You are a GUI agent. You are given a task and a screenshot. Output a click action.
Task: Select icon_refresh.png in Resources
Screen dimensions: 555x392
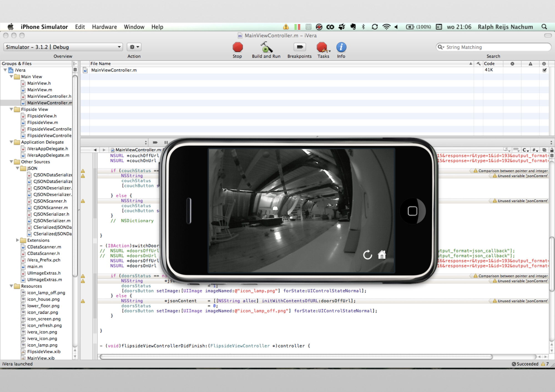(44, 325)
